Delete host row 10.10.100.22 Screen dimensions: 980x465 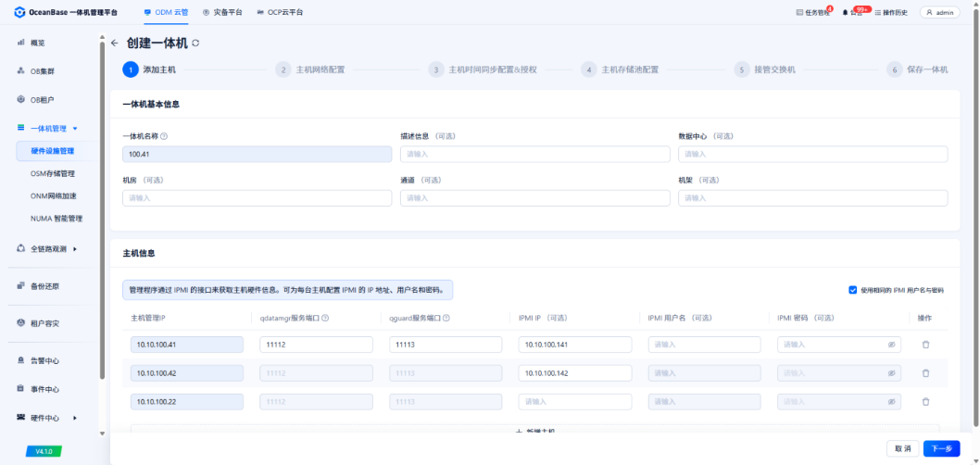(925, 402)
